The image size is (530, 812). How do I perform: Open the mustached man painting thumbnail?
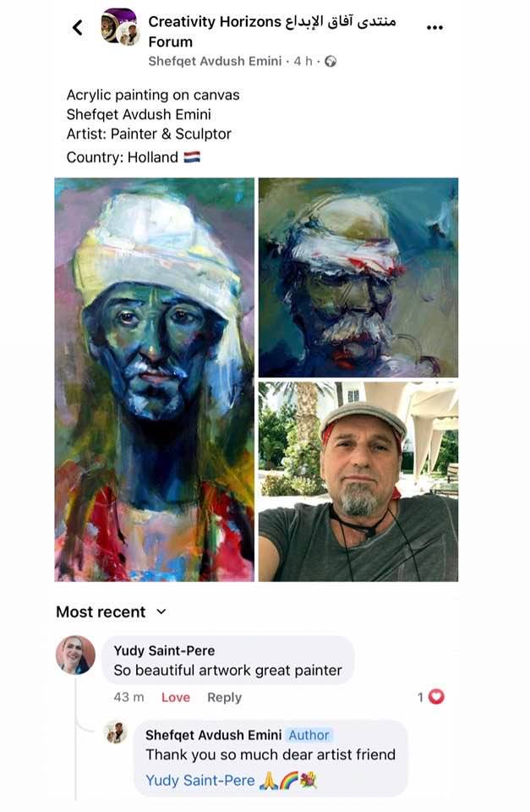358,277
